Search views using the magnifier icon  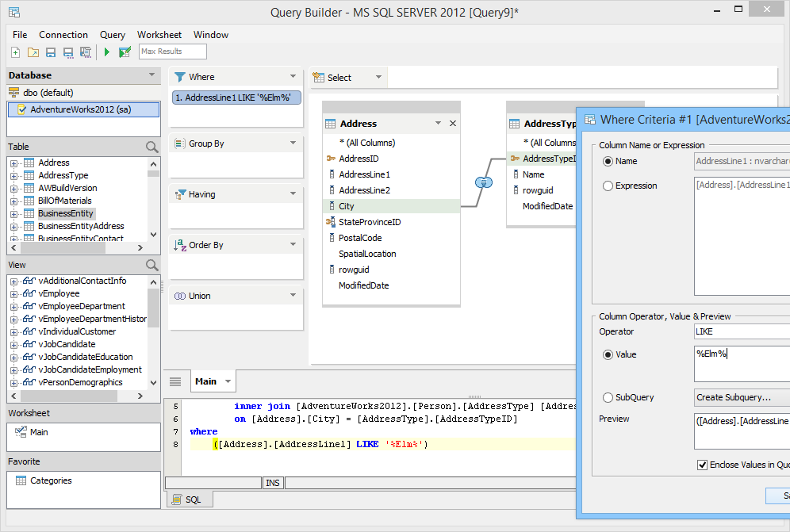pos(151,265)
